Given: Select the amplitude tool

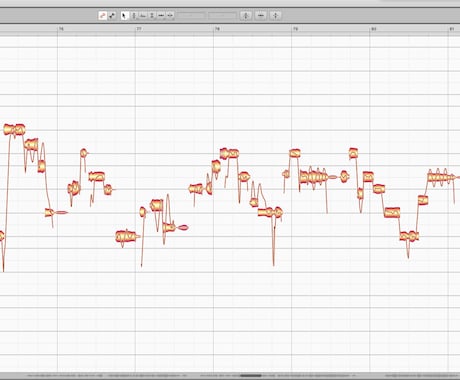Looking at the screenshot, I should [x=152, y=15].
